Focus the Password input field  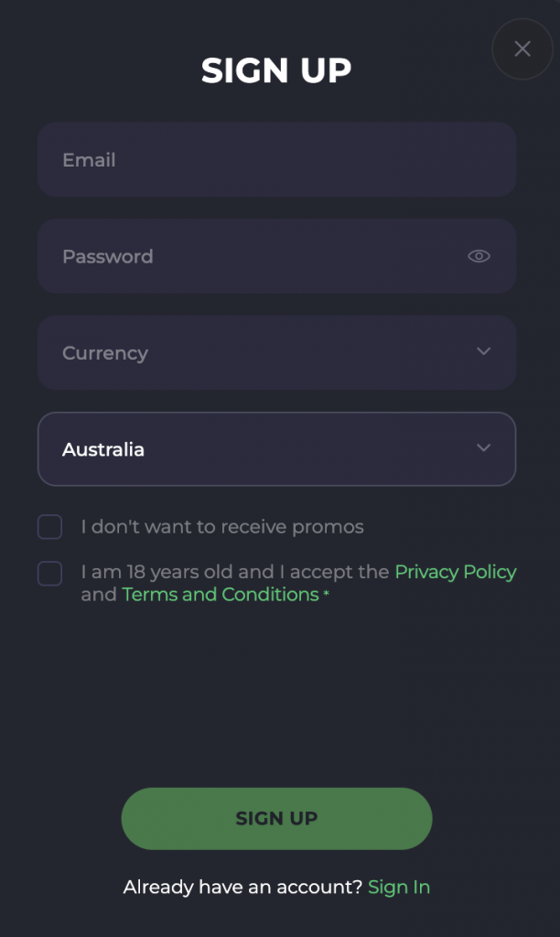229,256
